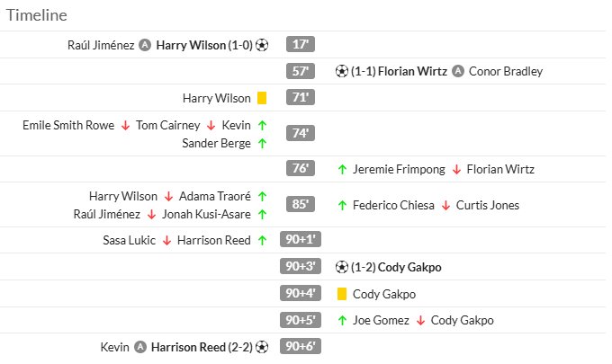The width and height of the screenshot is (612, 364).
Task: Click the red arrow next to Emile Smith Rowe
Action: 125,126
